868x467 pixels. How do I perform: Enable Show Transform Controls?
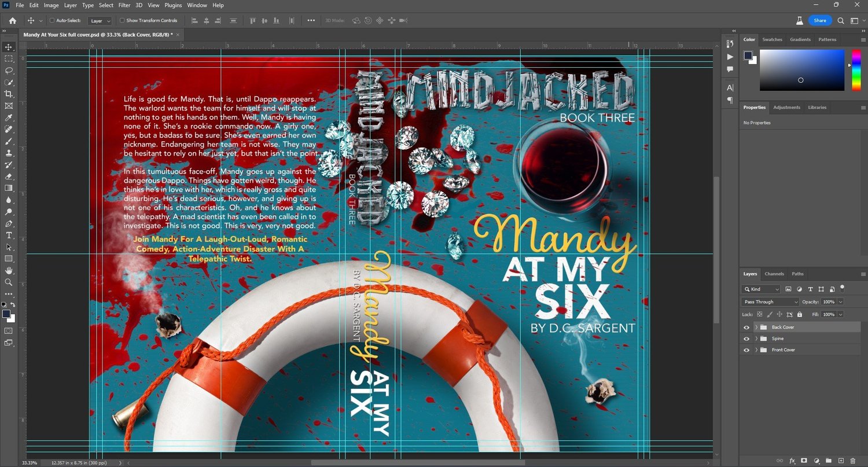click(122, 20)
